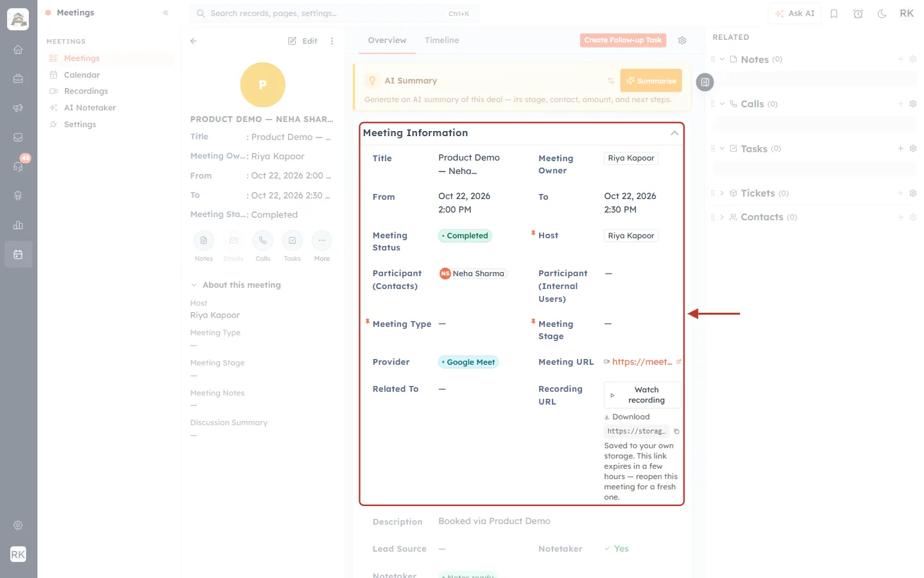The height and width of the screenshot is (578, 924).
Task: Click the Notes quick action icon
Action: (x=203, y=241)
